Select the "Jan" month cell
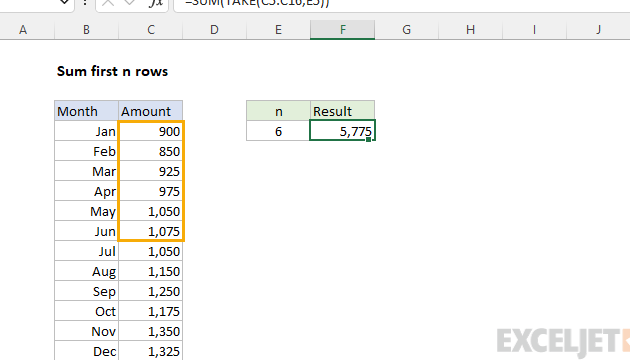The height and width of the screenshot is (360, 630). (86, 131)
